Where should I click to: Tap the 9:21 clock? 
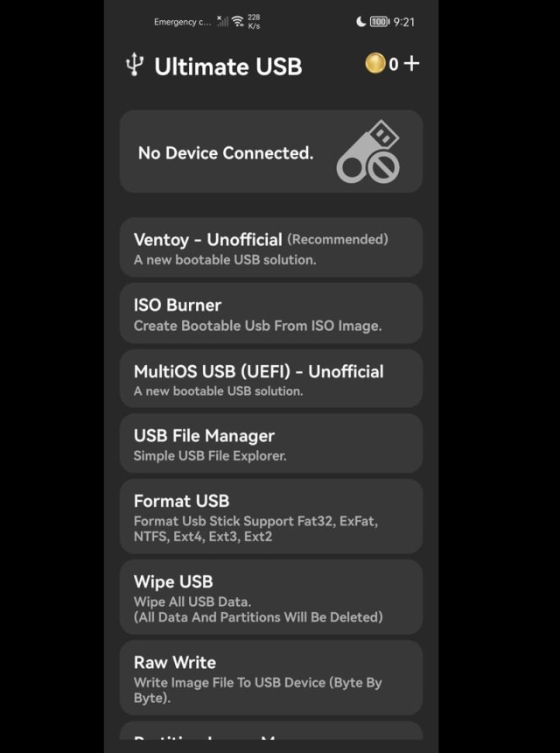pos(403,22)
